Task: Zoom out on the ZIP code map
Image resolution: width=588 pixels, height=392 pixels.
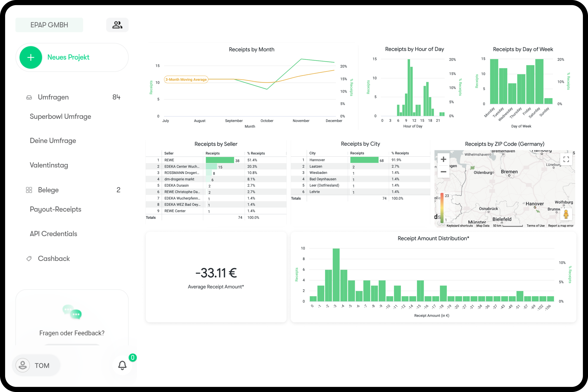Action: pos(443,171)
